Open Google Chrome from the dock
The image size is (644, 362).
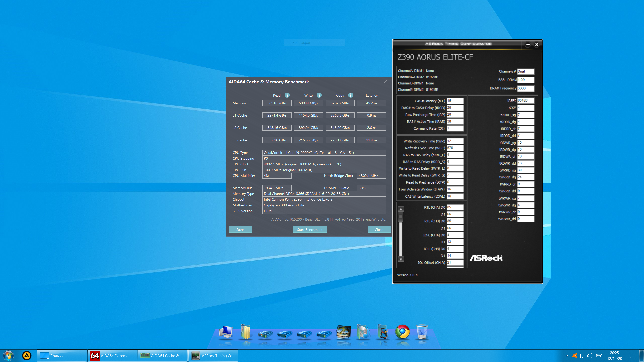tap(402, 332)
